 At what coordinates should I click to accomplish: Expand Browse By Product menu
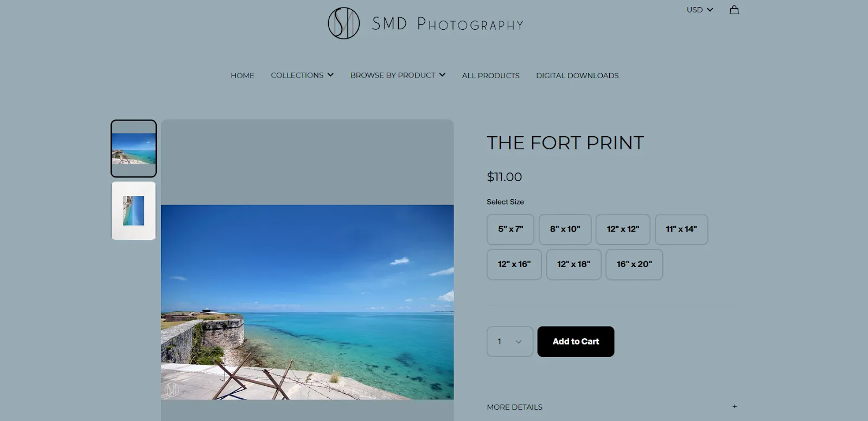[x=398, y=75]
